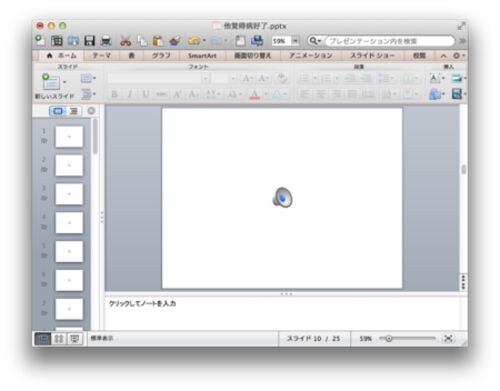Switch to slide thumbnails pane view
500x391 pixels.
[x=58, y=111]
